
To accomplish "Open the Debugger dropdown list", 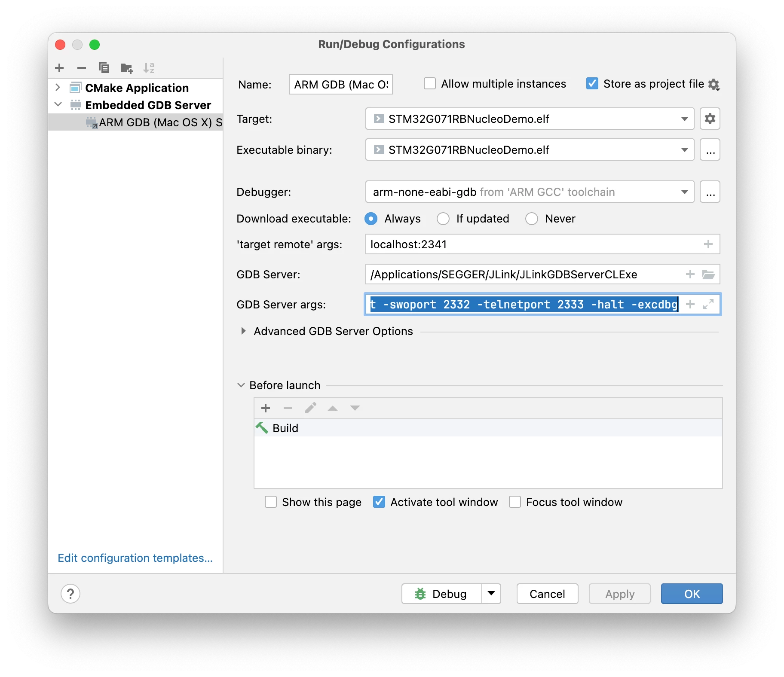I will [x=684, y=192].
